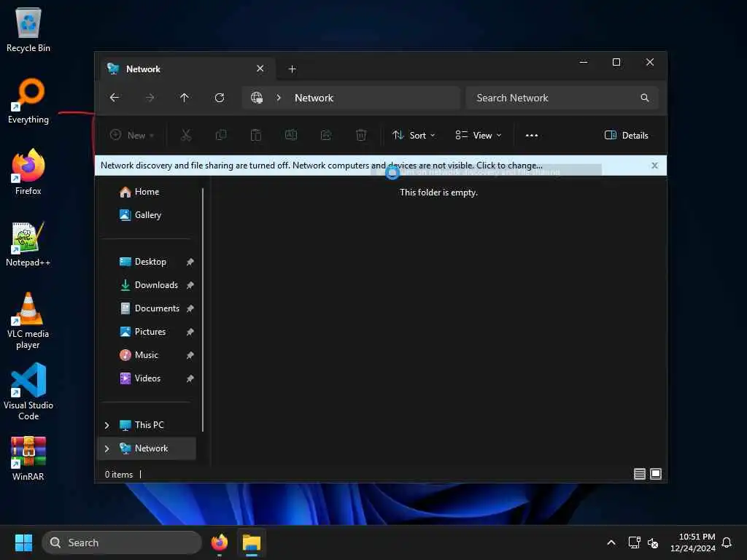The width and height of the screenshot is (747, 560).
Task: Open Firefox from the taskbar
Action: point(219,542)
